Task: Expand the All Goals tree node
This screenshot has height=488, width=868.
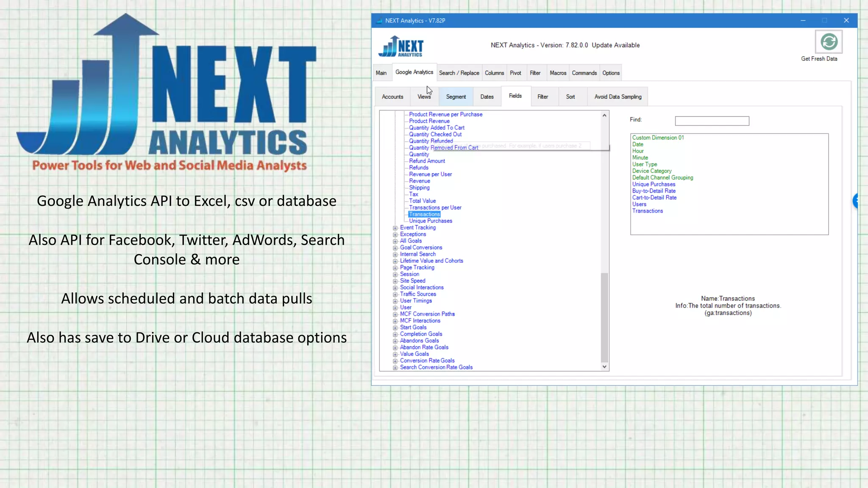Action: click(x=395, y=241)
